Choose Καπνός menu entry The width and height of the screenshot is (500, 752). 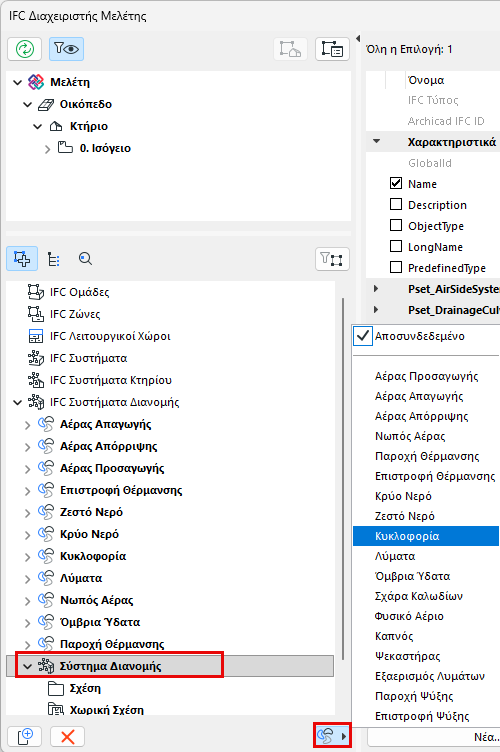point(426,636)
